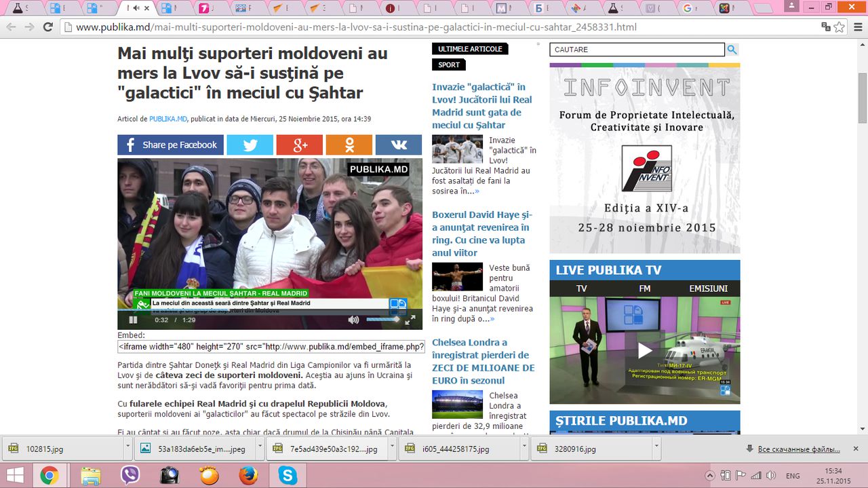Show hidden system tray icons
The width and height of the screenshot is (868, 488).
(709, 475)
